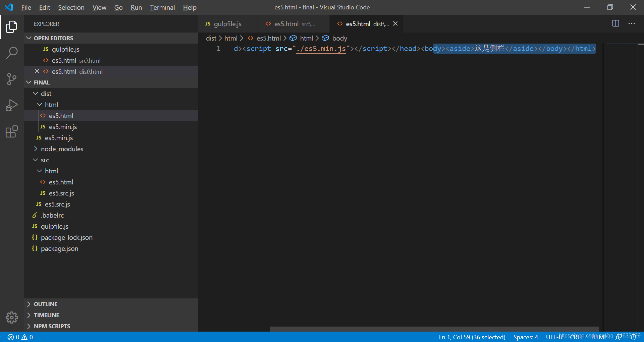Screen dimensions: 644x342
Task: Click the horizontal scrollbar at the bottom
Action: point(433,329)
